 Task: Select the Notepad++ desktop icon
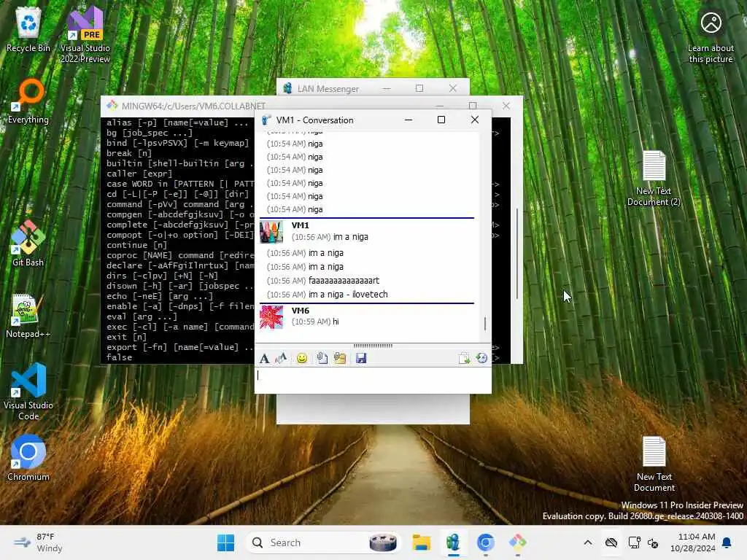coord(28,315)
